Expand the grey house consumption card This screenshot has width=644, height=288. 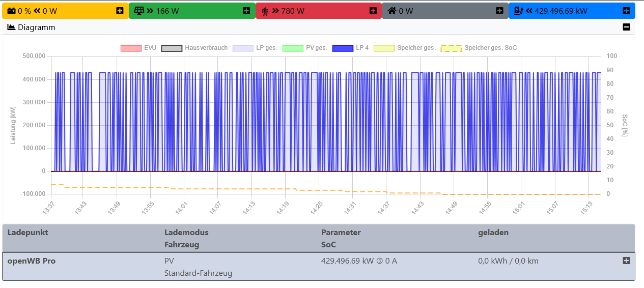(499, 11)
